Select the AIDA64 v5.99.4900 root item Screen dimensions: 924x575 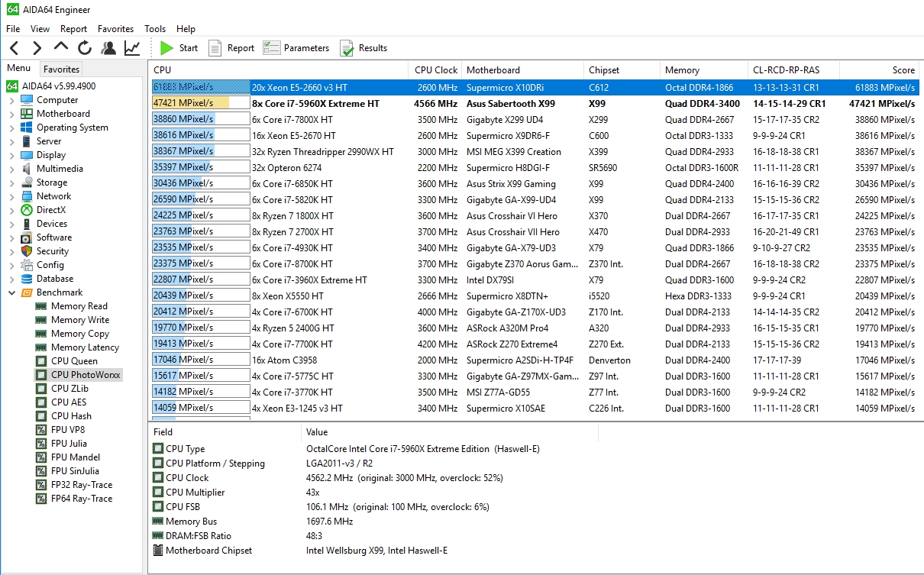(51, 86)
